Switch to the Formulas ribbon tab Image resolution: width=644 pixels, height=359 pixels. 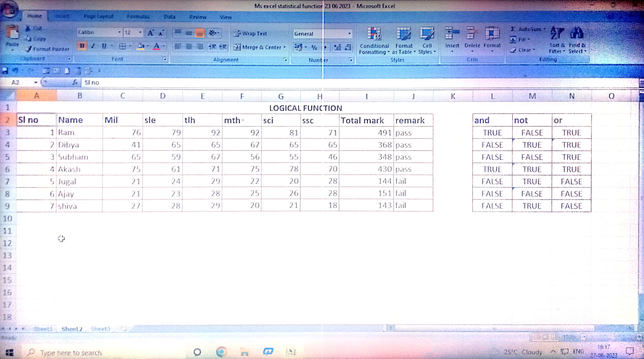point(138,17)
